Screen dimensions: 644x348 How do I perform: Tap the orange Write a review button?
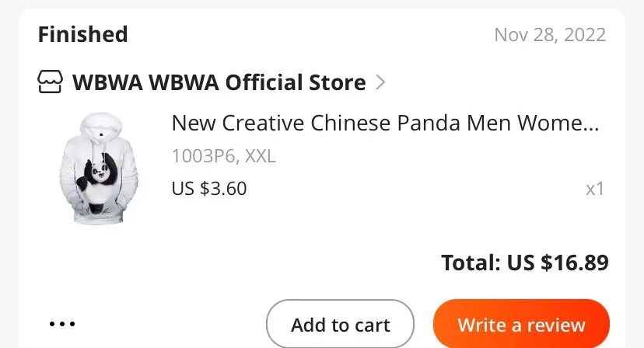coord(521,324)
